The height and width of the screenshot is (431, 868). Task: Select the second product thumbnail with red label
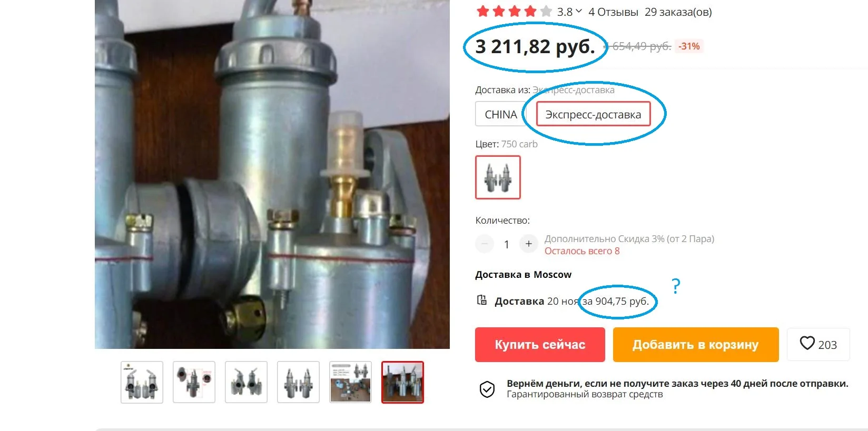pos(194,382)
